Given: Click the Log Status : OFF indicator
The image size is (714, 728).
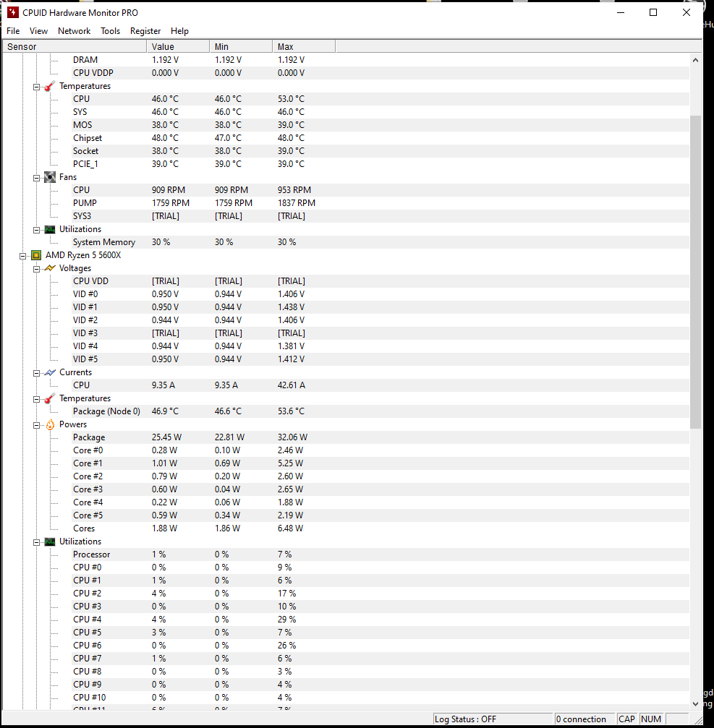Looking at the screenshot, I should pyautogui.click(x=493, y=719).
